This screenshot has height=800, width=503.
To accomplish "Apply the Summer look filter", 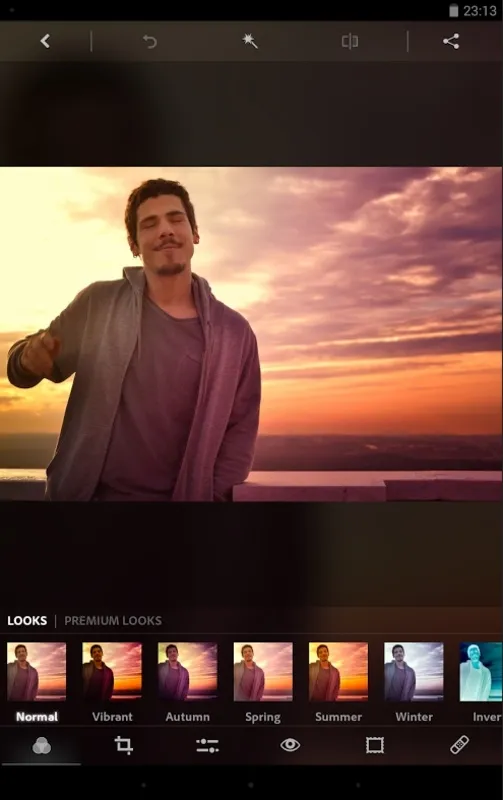I will (338, 671).
